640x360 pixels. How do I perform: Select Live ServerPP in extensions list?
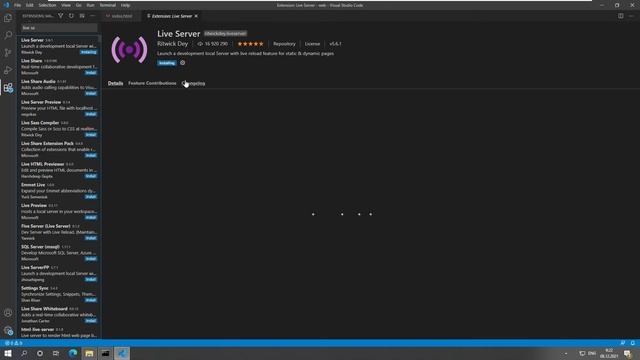(x=59, y=273)
